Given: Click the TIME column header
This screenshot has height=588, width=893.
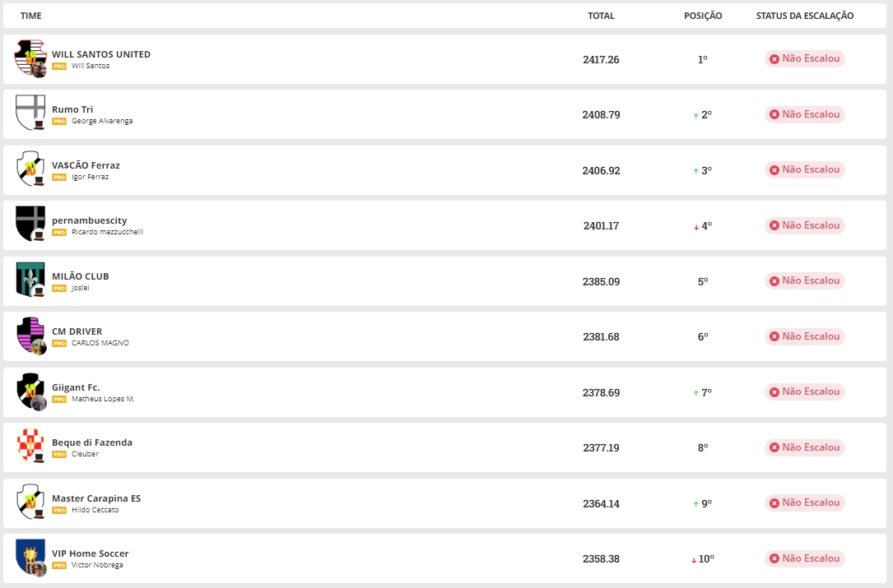Looking at the screenshot, I should click(x=31, y=16).
